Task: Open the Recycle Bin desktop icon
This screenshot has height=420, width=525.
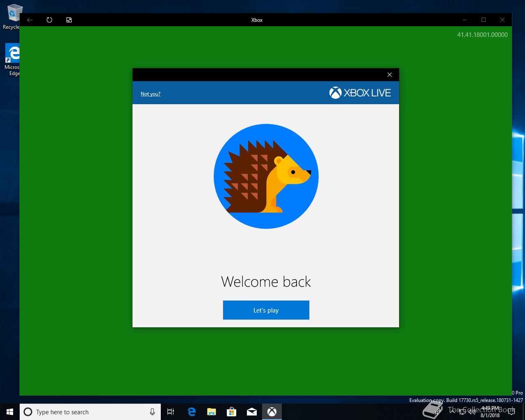Action: tap(12, 17)
